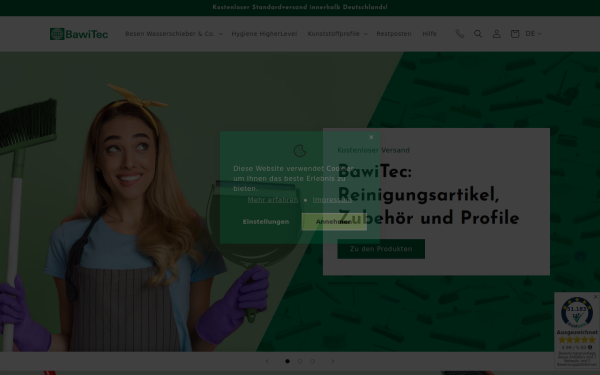The height and width of the screenshot is (375, 600).
Task: Click Einstellungen cookie button
Action: click(266, 222)
